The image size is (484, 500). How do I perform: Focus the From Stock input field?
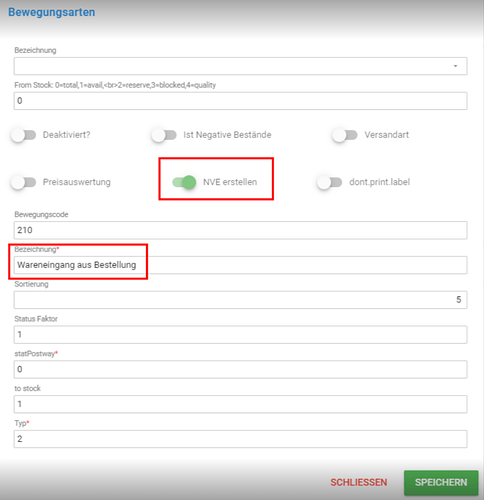click(x=240, y=101)
